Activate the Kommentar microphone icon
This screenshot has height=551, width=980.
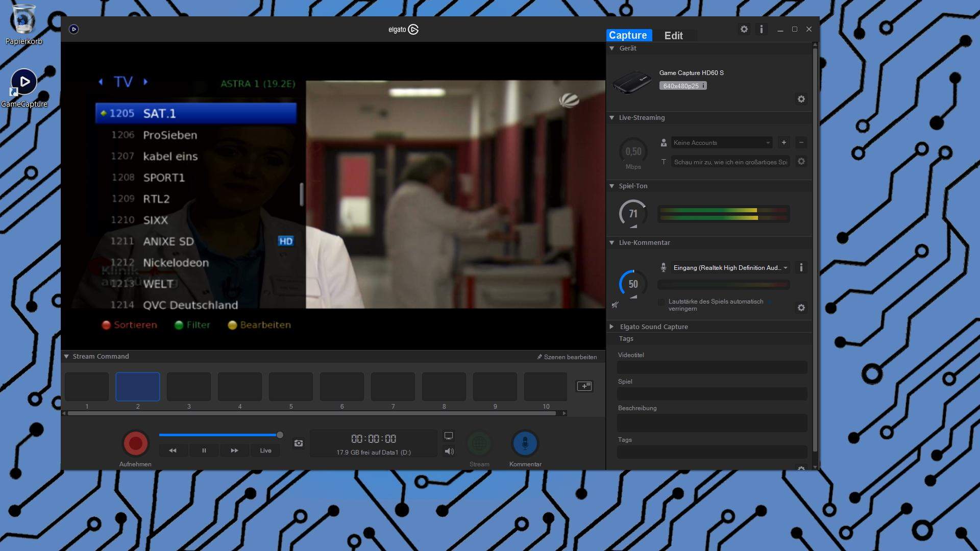click(525, 443)
